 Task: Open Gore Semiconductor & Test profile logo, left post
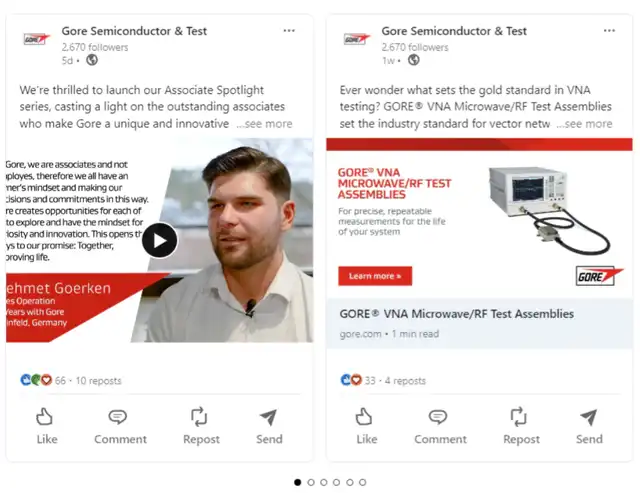36,39
